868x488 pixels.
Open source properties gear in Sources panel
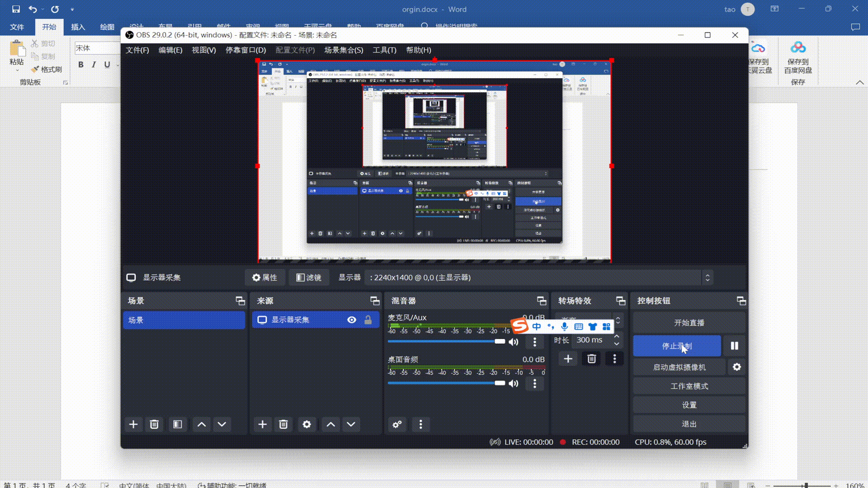307,424
